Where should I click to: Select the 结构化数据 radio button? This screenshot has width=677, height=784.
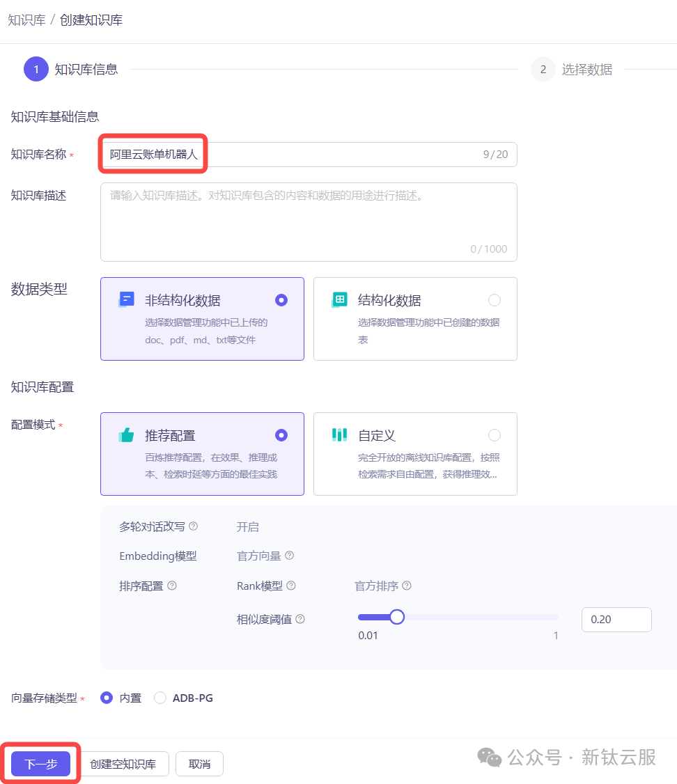tap(495, 300)
